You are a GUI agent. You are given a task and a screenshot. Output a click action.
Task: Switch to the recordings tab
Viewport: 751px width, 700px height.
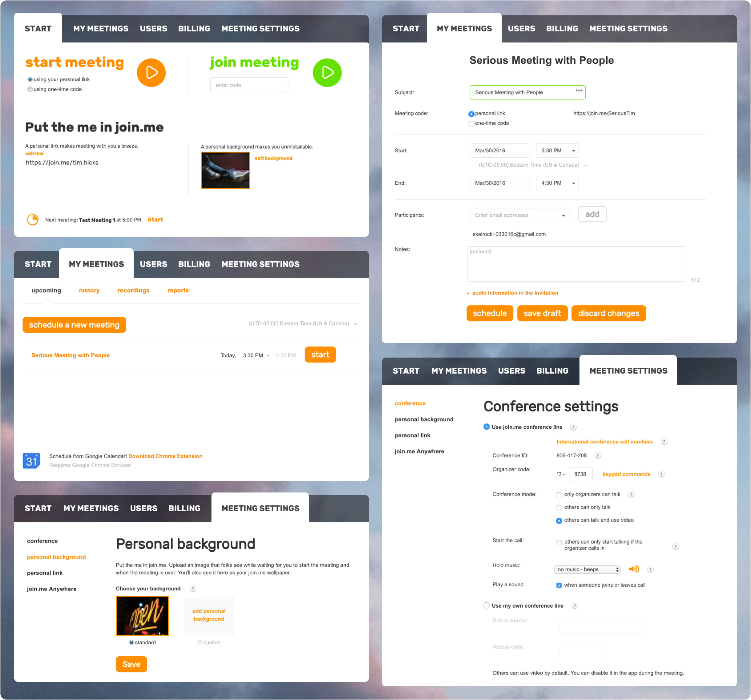pos(133,290)
